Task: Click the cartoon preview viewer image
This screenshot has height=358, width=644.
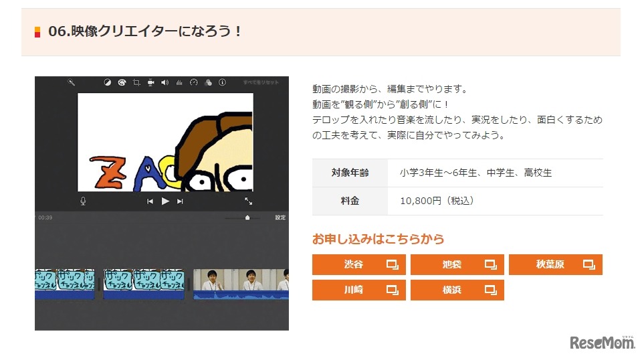Action: tap(165, 143)
